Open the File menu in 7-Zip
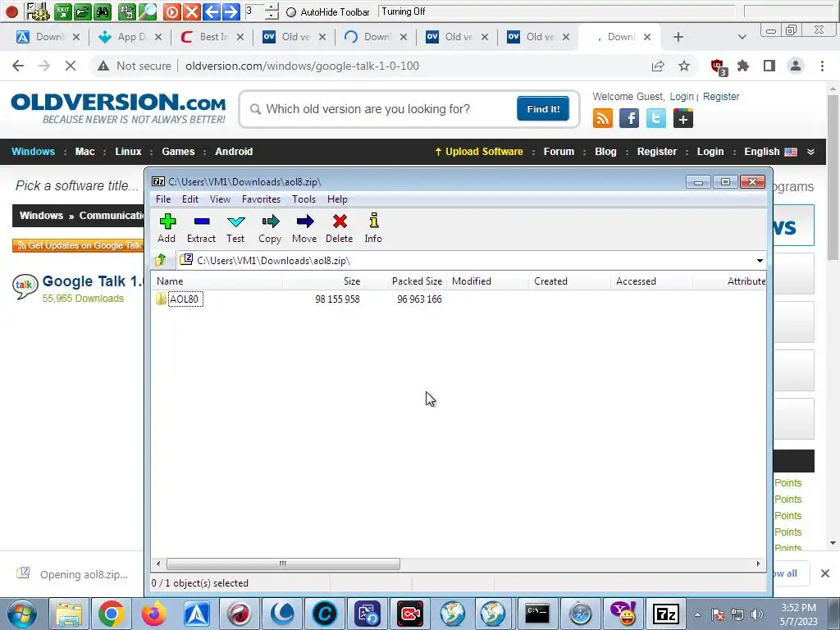This screenshot has height=630, width=840. click(x=163, y=199)
